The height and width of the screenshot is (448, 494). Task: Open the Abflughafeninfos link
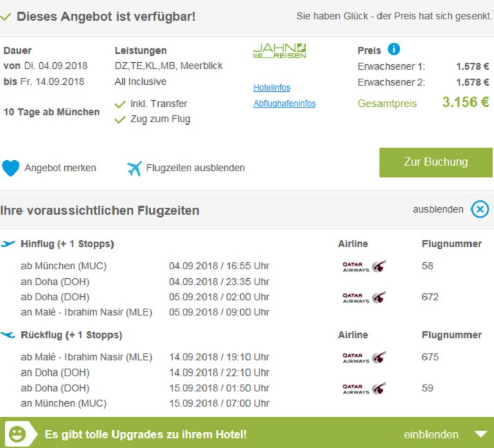click(284, 104)
